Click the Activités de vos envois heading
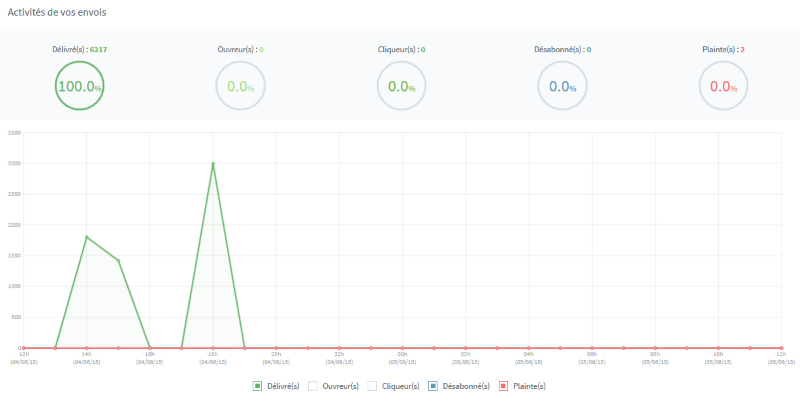800x402 pixels. click(57, 13)
